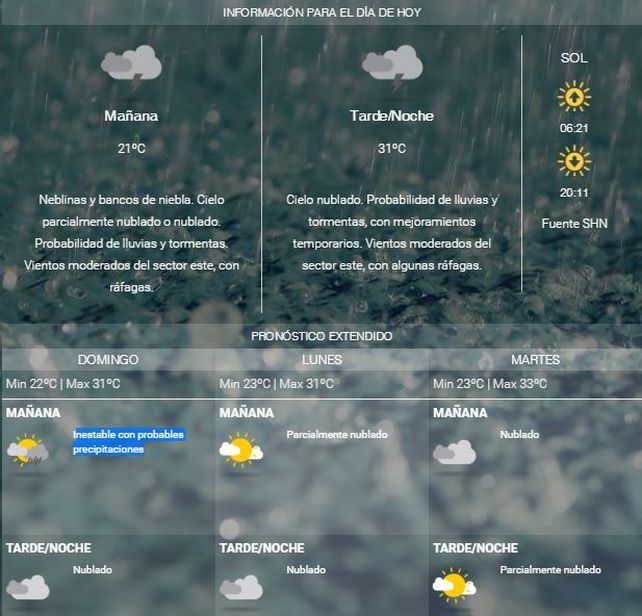Click highlighted 'Inestable con probables precipitaciones' text
Viewport: 642px width, 616px height.
click(129, 442)
